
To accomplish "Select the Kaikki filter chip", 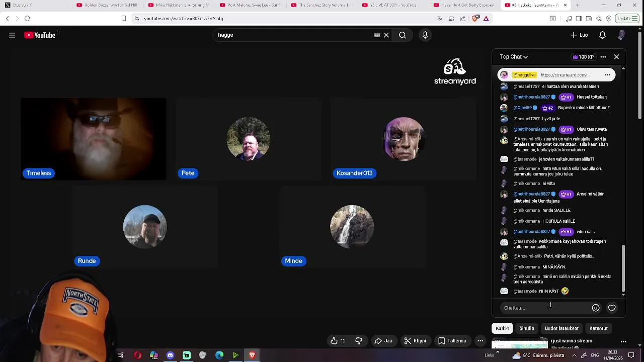I will pyautogui.click(x=502, y=328).
